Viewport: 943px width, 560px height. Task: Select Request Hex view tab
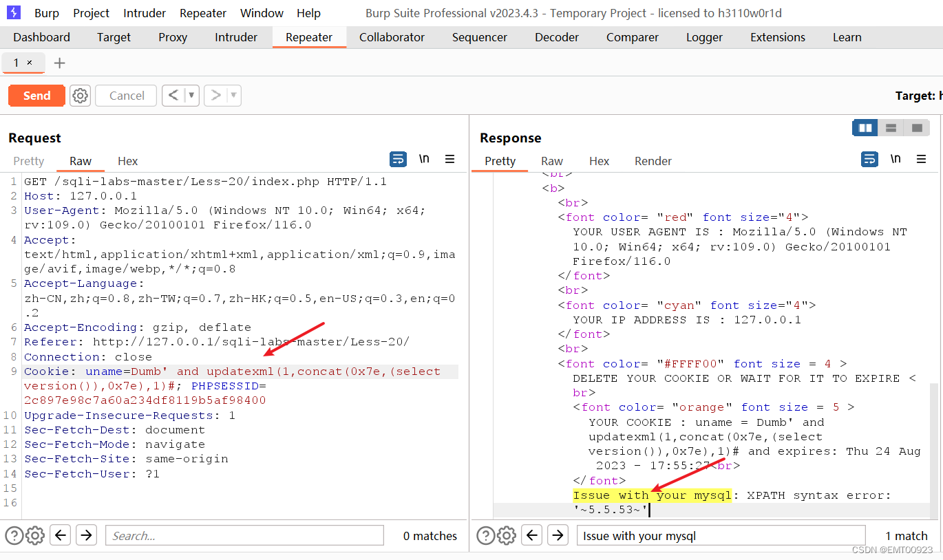pyautogui.click(x=128, y=161)
